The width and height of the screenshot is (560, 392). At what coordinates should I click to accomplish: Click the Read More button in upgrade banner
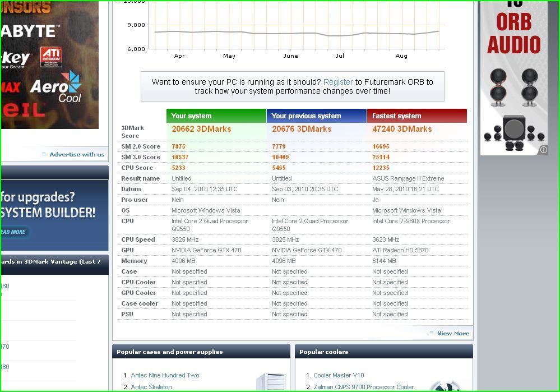coord(13,232)
